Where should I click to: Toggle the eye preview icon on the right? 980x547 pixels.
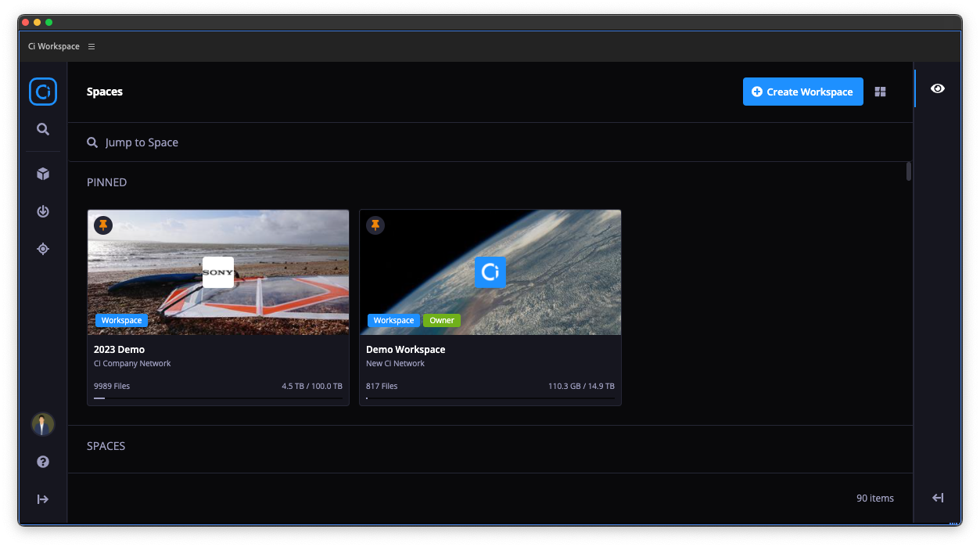coord(937,88)
